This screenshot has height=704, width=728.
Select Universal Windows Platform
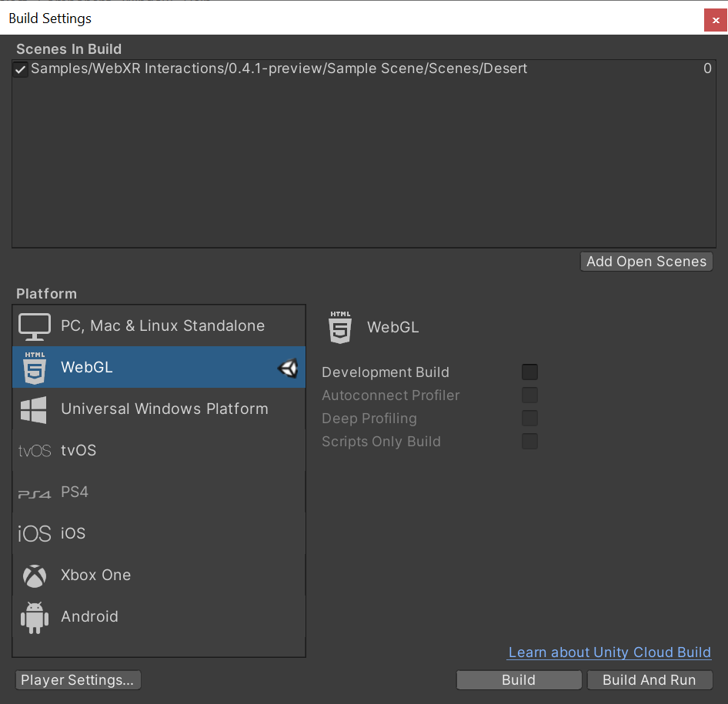pyautogui.click(x=159, y=409)
